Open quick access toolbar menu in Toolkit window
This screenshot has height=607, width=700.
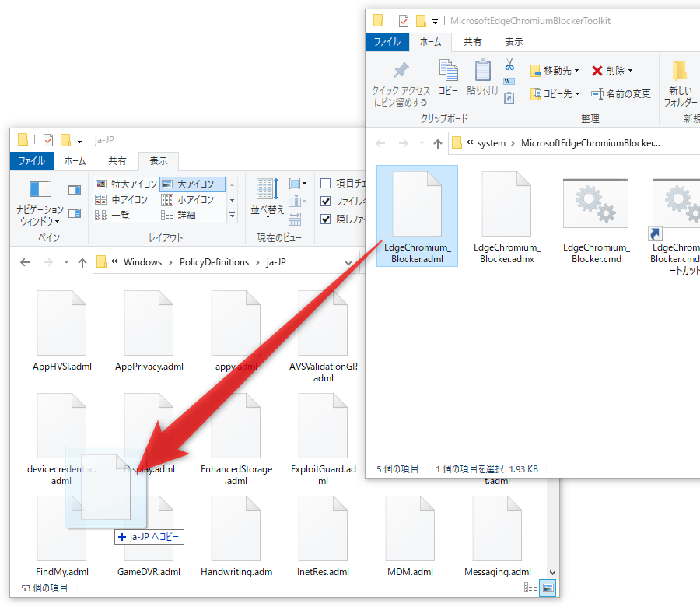(435, 22)
